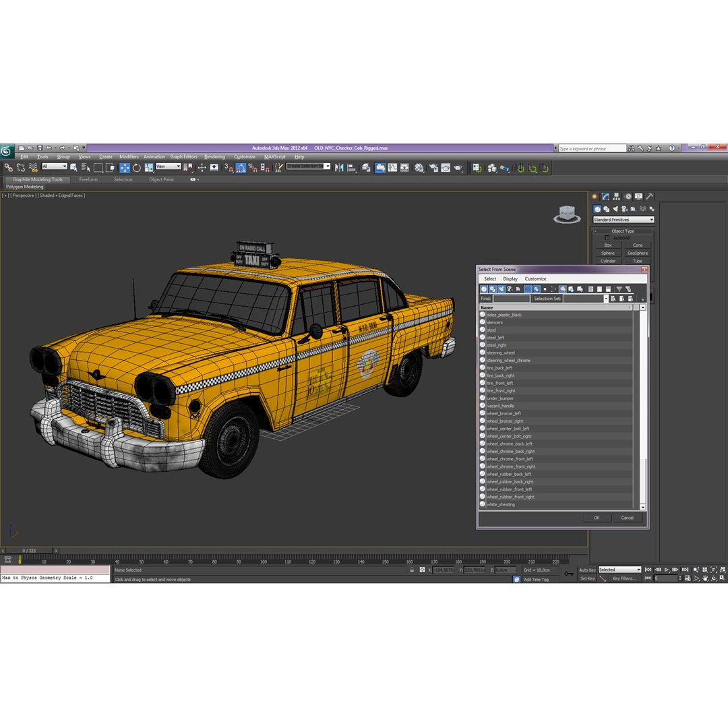The height and width of the screenshot is (728, 728).
Task: Click the ViewCube in the viewport
Action: pyautogui.click(x=567, y=214)
